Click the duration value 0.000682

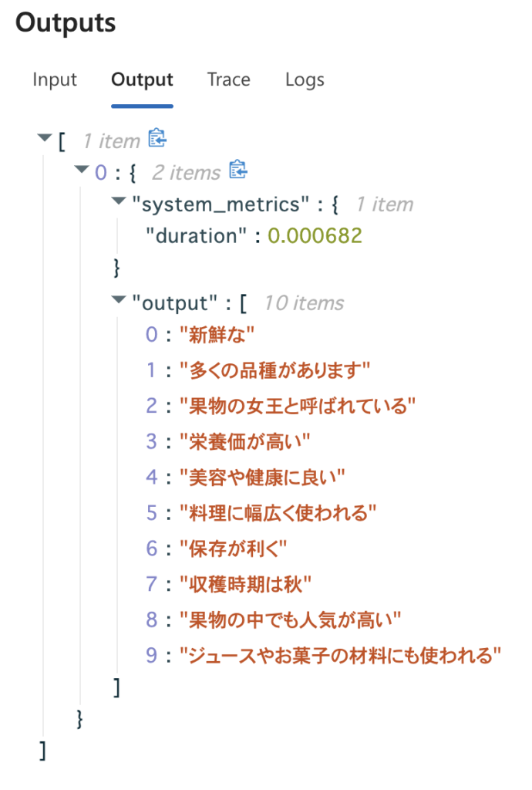[315, 236]
